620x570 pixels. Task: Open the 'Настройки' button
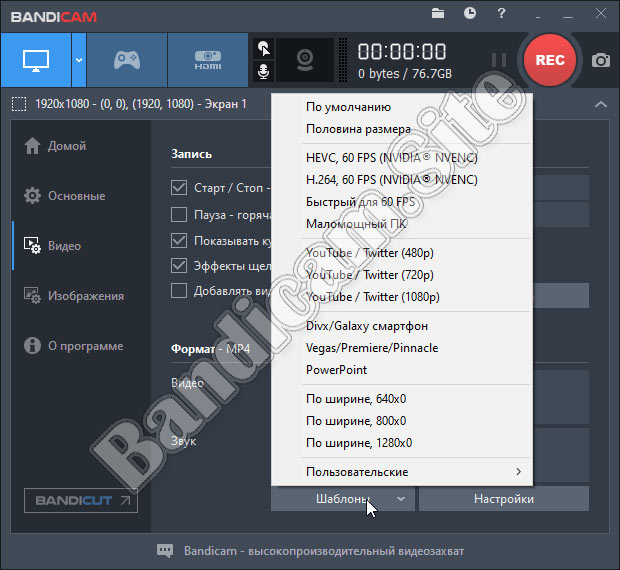[503, 499]
